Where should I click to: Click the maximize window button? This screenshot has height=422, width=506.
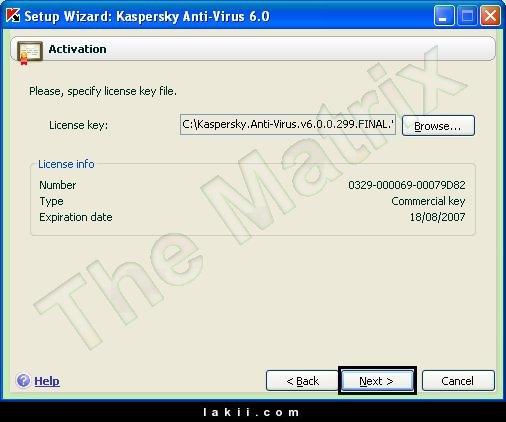pos(467,16)
